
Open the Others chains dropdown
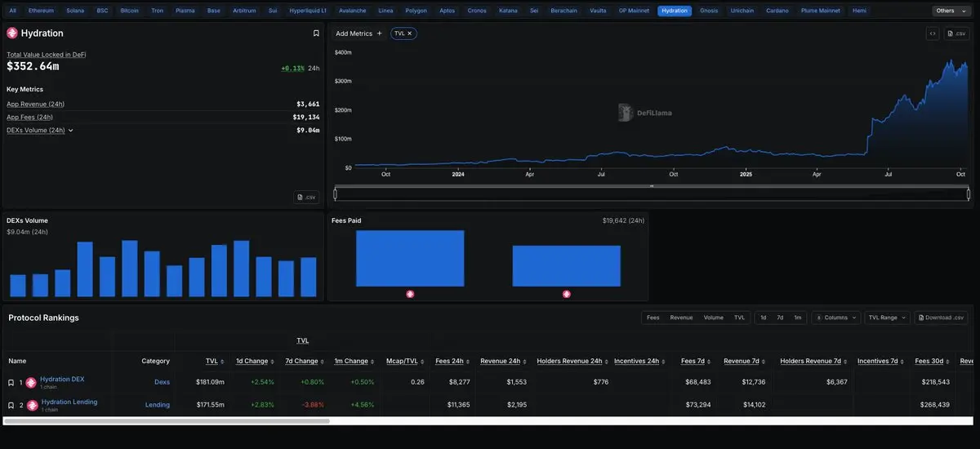(949, 11)
